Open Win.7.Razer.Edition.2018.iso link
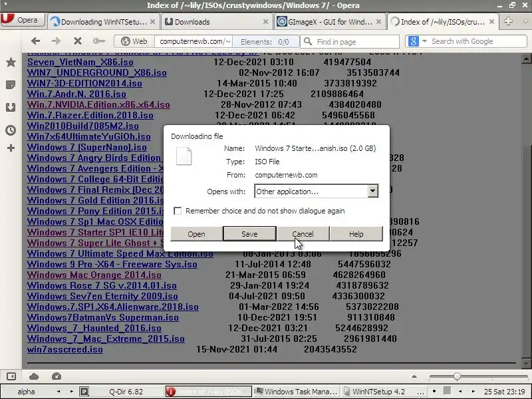 click(x=90, y=115)
